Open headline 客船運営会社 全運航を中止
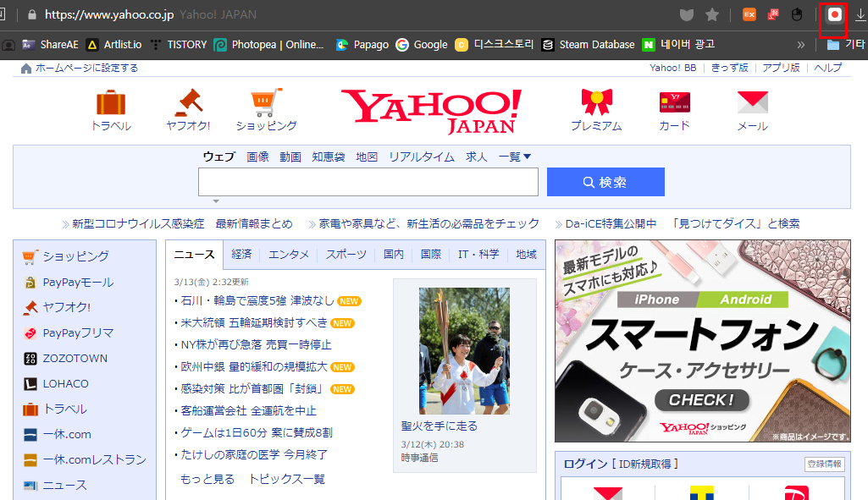The image size is (868, 500). point(249,411)
